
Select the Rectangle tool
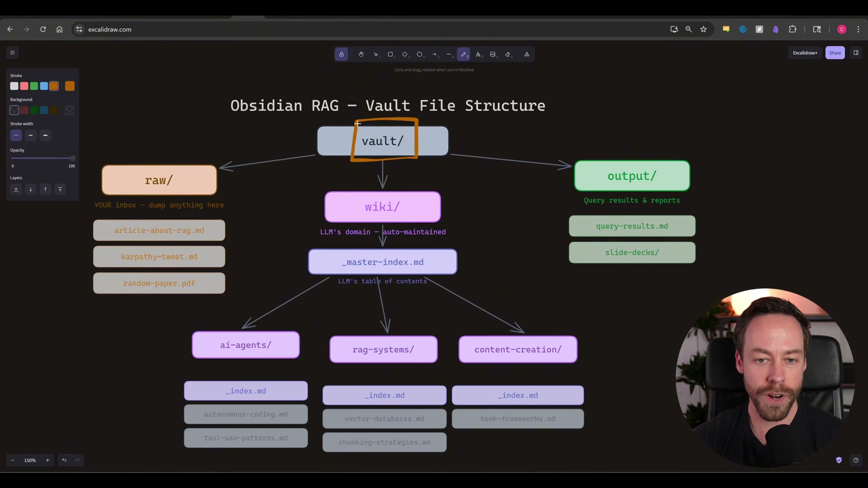pyautogui.click(x=391, y=54)
